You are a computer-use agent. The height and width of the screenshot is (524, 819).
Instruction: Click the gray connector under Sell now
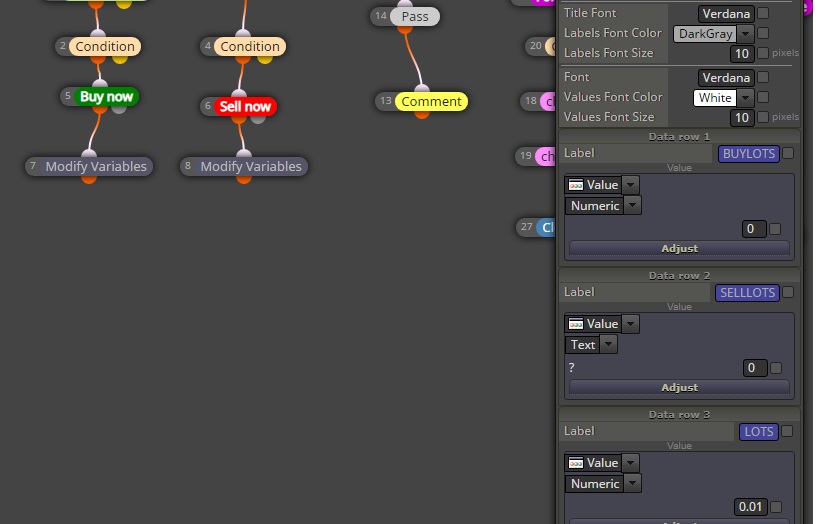click(258, 119)
